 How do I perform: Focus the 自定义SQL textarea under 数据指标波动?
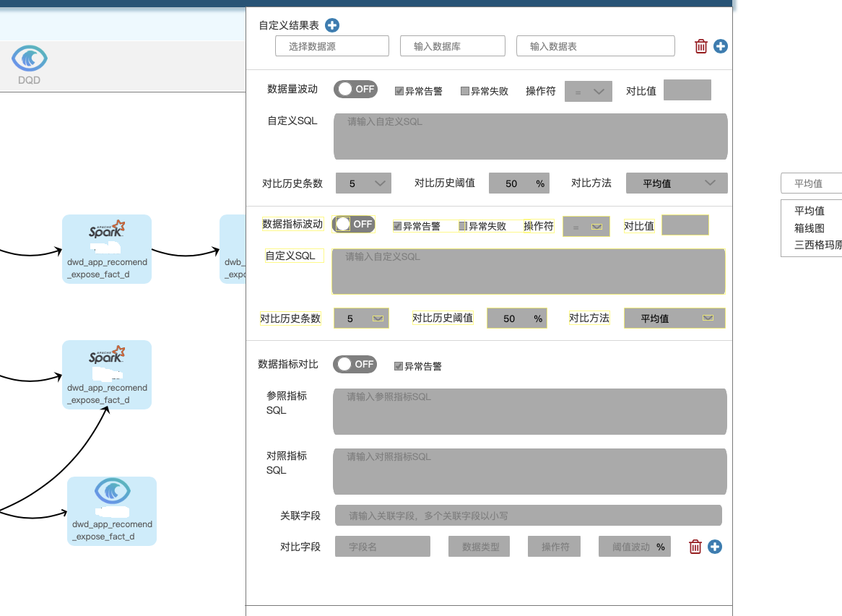(x=529, y=272)
